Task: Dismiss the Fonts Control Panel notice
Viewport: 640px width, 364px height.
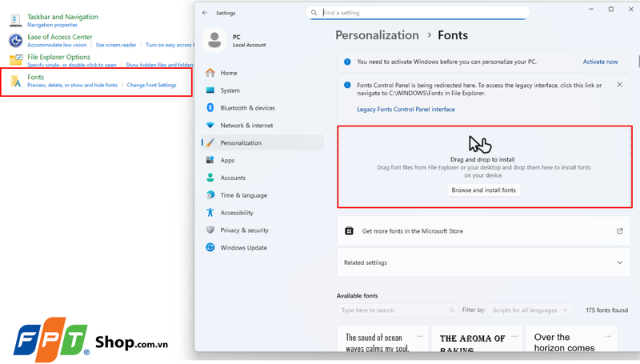Action: coord(619,84)
